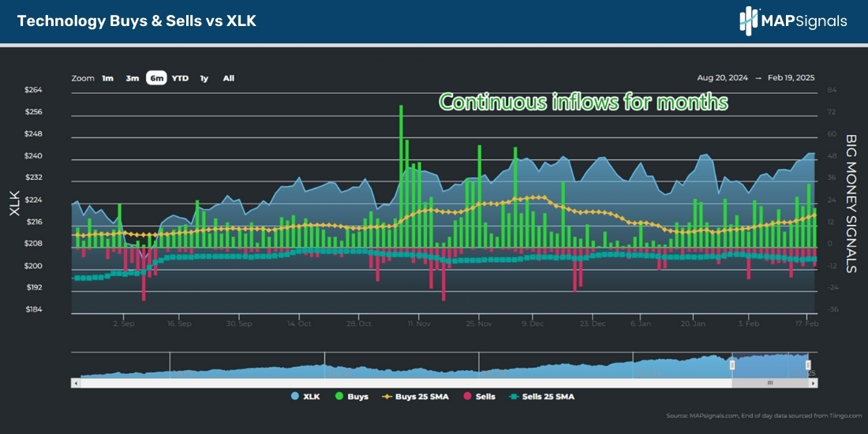The image size is (868, 434).
Task: Toggle Sells 25 SMA legend item
Action: [x=541, y=396]
